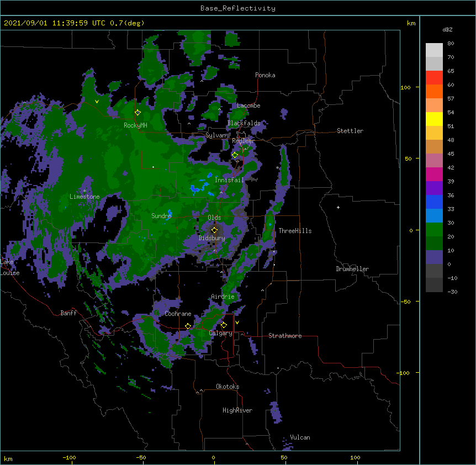Click the Base_Reflectivity title
This screenshot has height=465, width=476.
pos(238,8)
